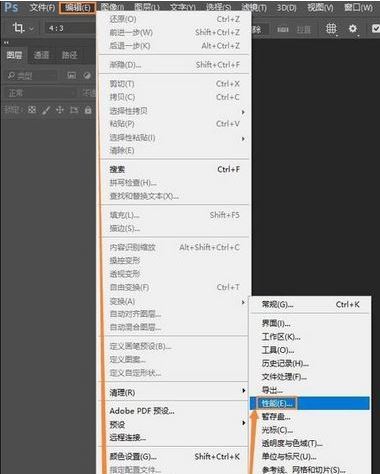
Task: Switch to the 图层 (Layers) tab
Action: [x=14, y=55]
